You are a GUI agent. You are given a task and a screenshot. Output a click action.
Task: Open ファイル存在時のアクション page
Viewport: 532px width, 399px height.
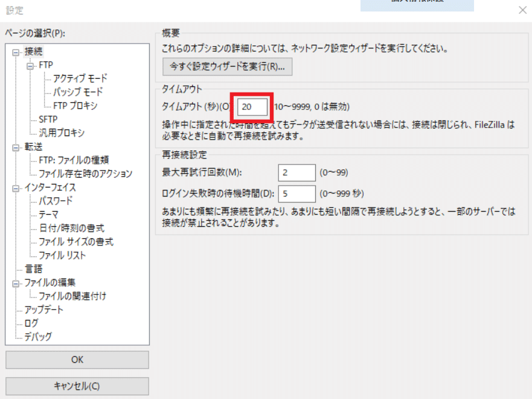(85, 174)
